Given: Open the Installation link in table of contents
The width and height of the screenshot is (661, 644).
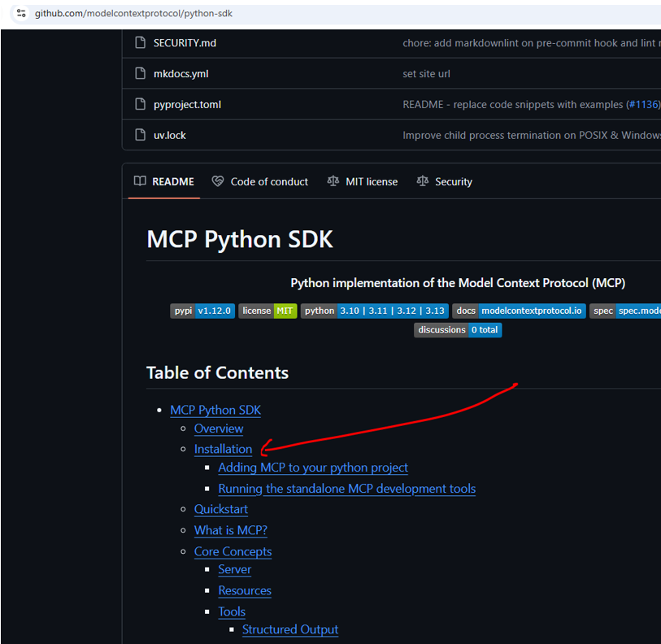Looking at the screenshot, I should click(223, 449).
